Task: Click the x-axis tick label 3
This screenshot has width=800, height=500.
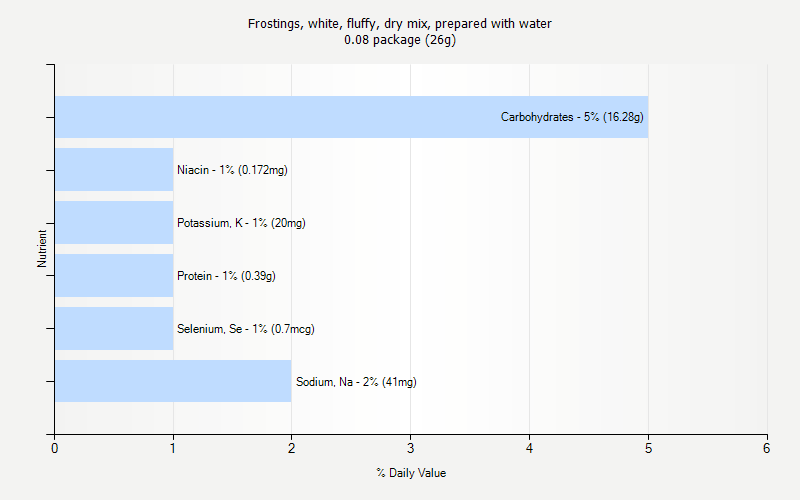Action: coord(411,449)
